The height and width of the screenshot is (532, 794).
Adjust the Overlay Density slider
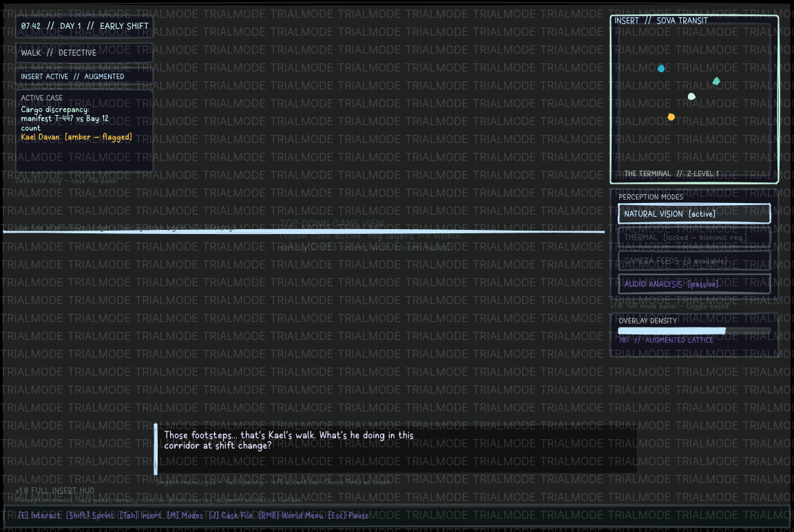[694, 331]
